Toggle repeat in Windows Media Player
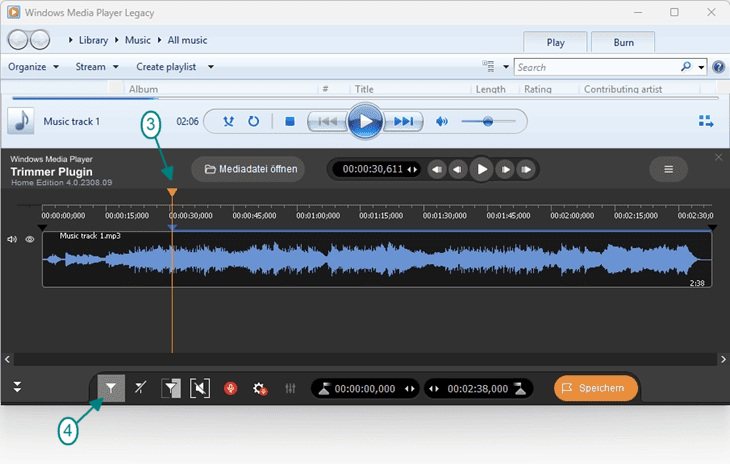730x464 pixels. tap(253, 121)
